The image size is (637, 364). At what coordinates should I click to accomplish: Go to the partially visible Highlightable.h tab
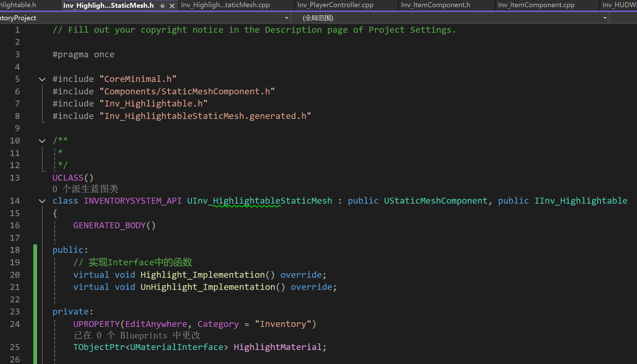tap(18, 5)
